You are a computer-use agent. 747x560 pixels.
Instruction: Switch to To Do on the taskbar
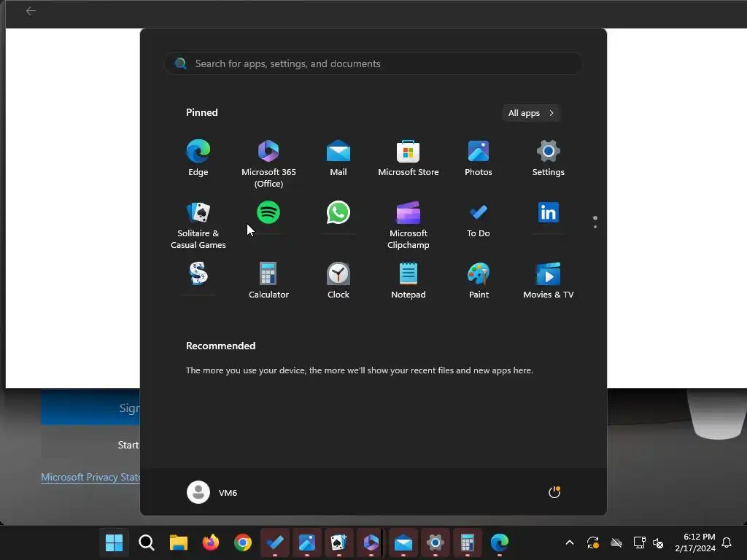click(275, 542)
